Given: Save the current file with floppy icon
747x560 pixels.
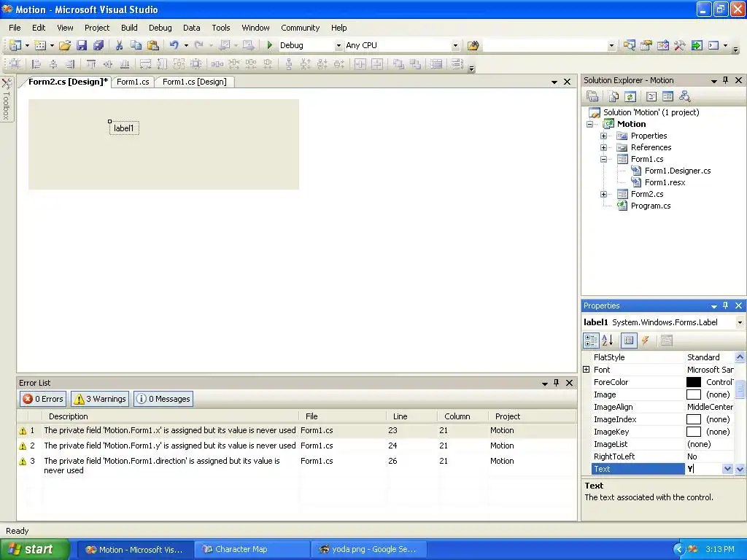Looking at the screenshot, I should (x=82, y=45).
